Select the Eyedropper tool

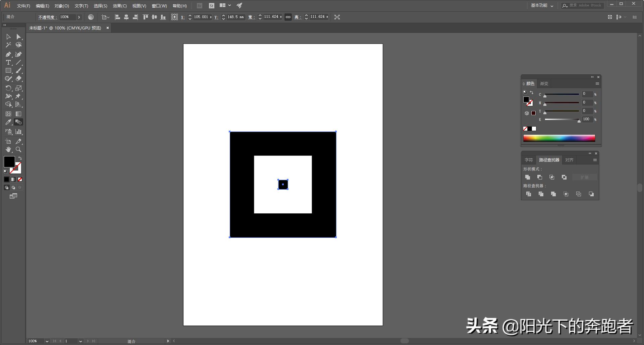coord(8,122)
